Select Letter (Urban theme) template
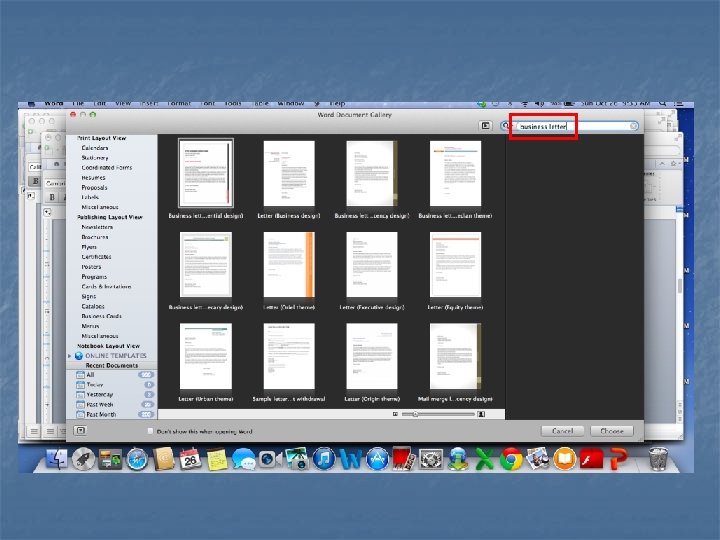Viewport: 720px width, 540px height. click(x=206, y=356)
